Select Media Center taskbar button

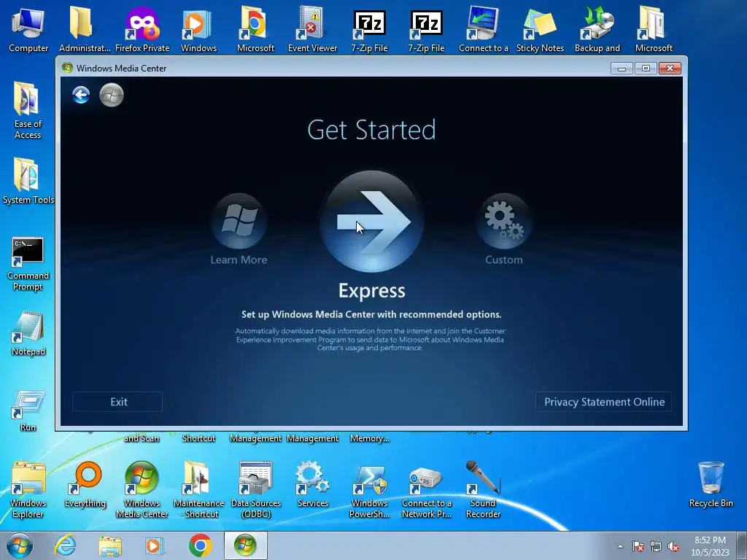pyautogui.click(x=245, y=545)
